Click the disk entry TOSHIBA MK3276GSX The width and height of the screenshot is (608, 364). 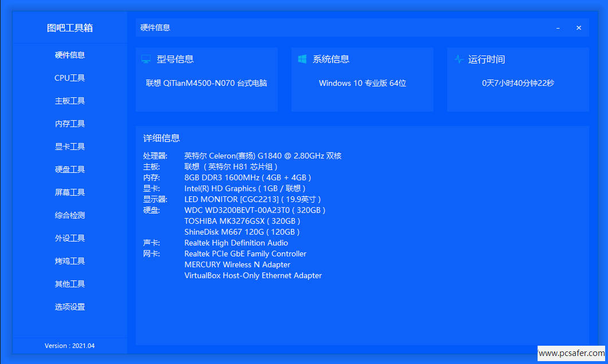[x=242, y=221]
